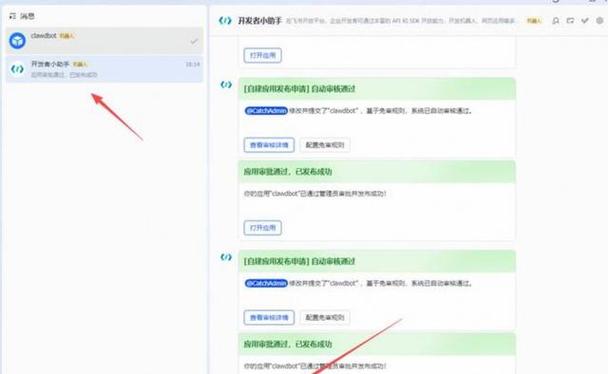Click the middle 应用审批通过，已发布成功 card title
The image size is (608, 374).
click(x=288, y=172)
